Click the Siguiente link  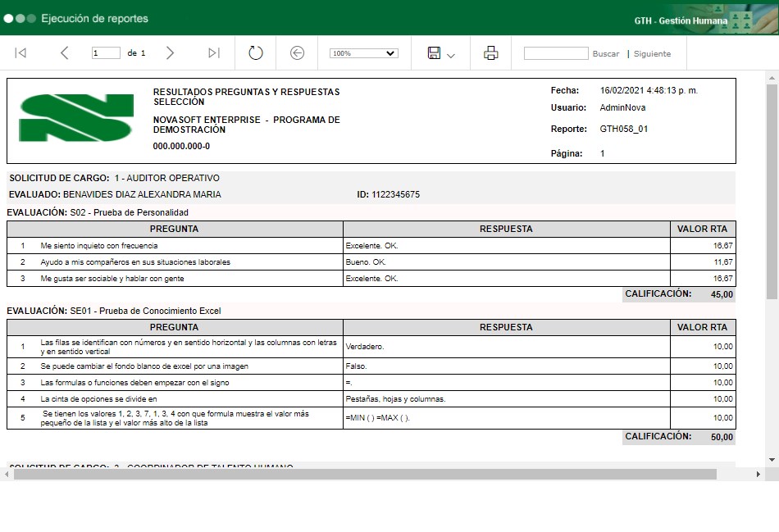pyautogui.click(x=652, y=54)
